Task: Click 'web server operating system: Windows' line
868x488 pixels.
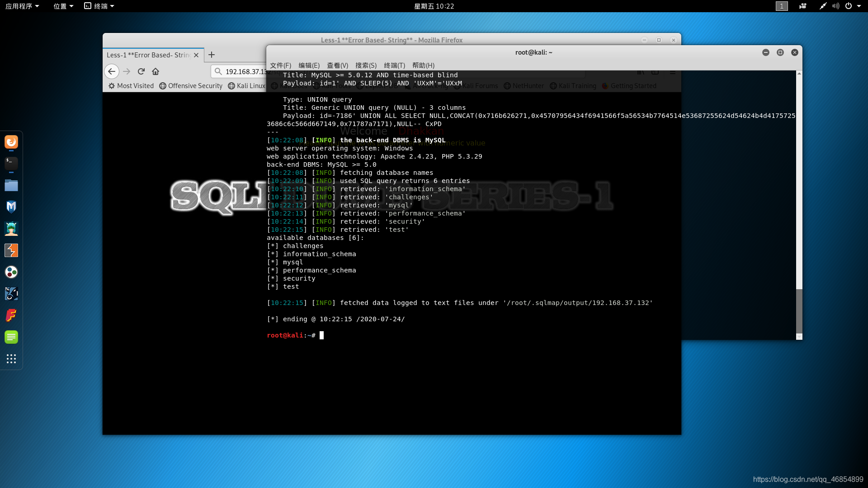Action: (340, 148)
